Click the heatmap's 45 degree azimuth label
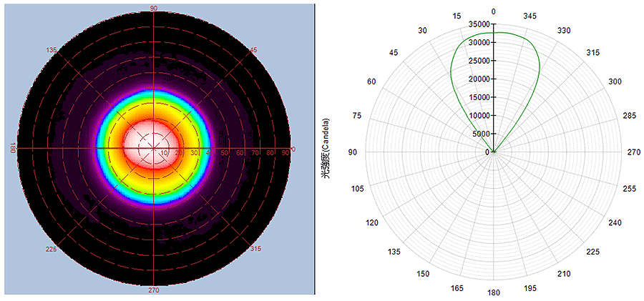Viewport: 644px width, 301px height. click(x=253, y=50)
